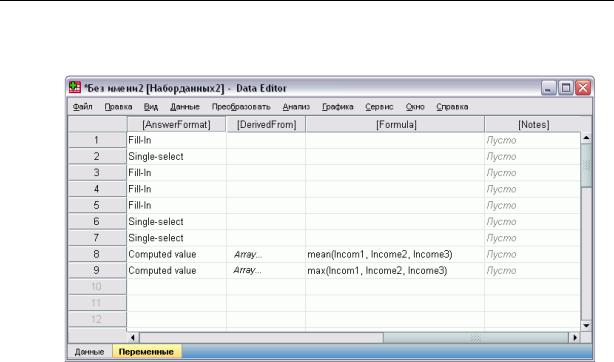Click Пусто notes cell in row 2
Viewport: 614px width, 362px height.
click(x=533, y=157)
